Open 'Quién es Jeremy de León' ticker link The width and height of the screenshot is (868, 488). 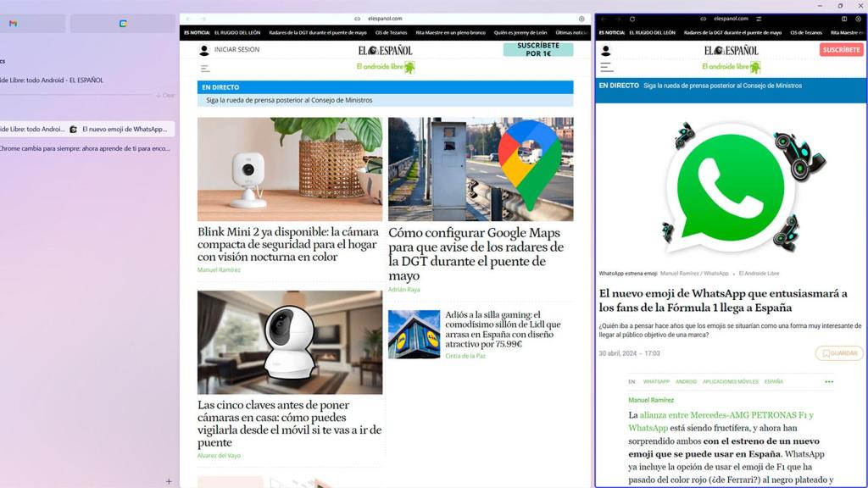pos(520,33)
